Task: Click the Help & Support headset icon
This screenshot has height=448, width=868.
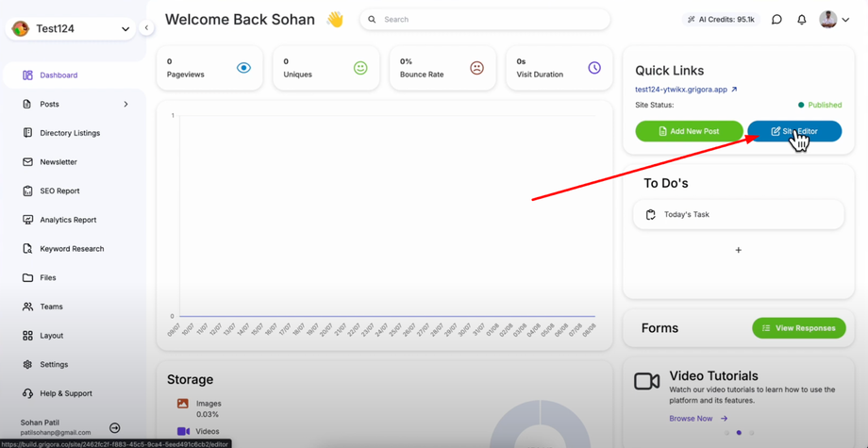Action: 27,393
